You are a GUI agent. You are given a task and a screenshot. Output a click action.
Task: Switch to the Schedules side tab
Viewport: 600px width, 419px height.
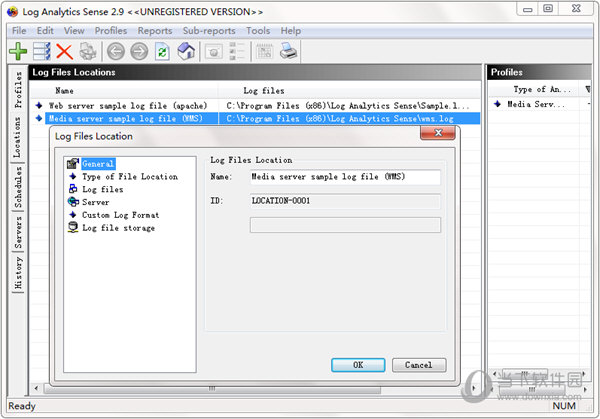(18, 187)
